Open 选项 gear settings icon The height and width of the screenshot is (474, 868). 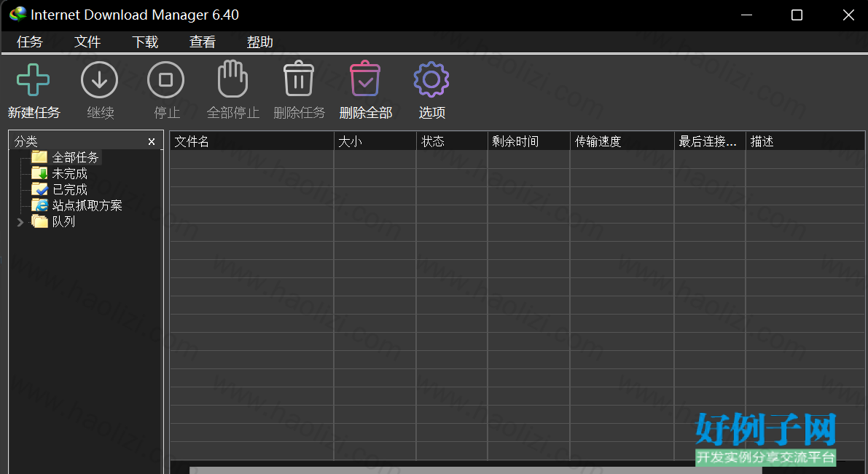tap(431, 79)
